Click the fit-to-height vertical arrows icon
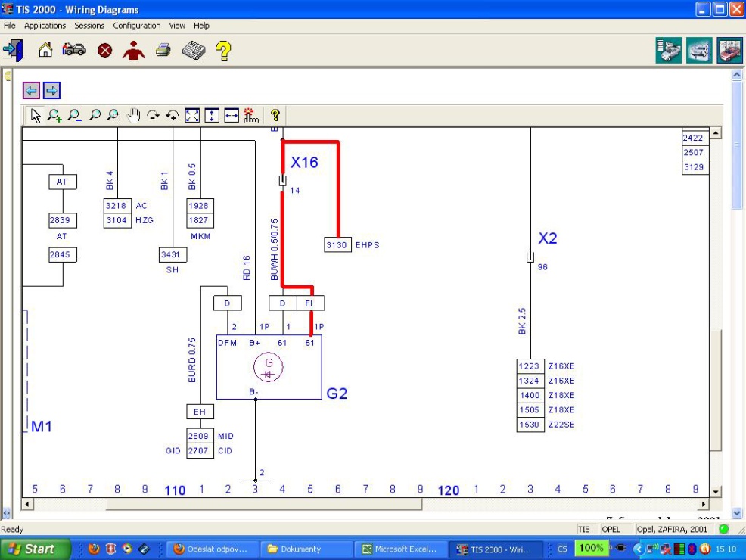The width and height of the screenshot is (746, 560). pos(213,116)
